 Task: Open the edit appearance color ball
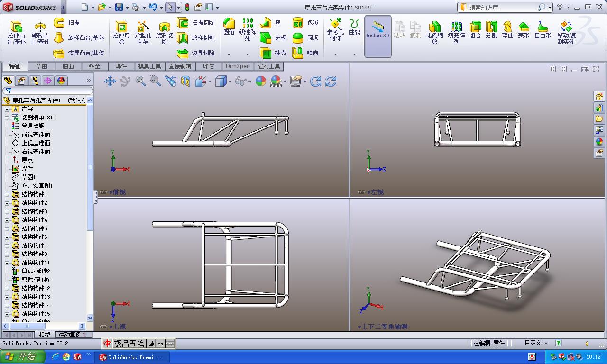point(261,81)
